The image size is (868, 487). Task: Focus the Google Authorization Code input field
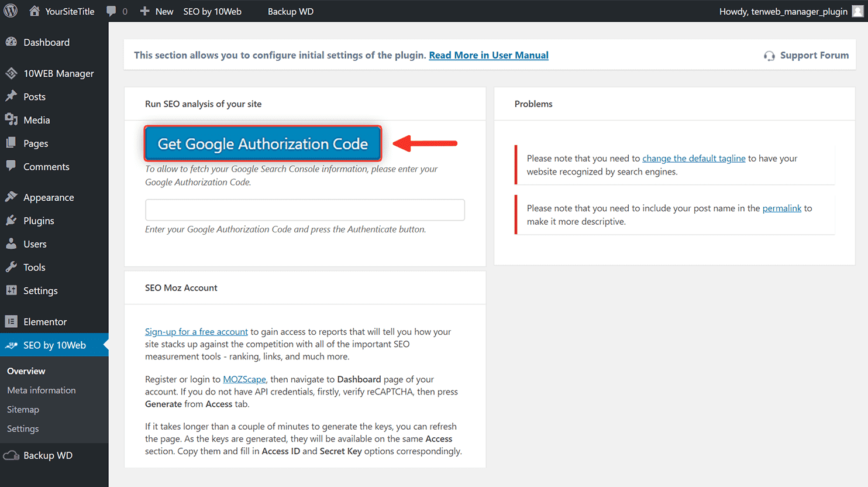pyautogui.click(x=305, y=210)
